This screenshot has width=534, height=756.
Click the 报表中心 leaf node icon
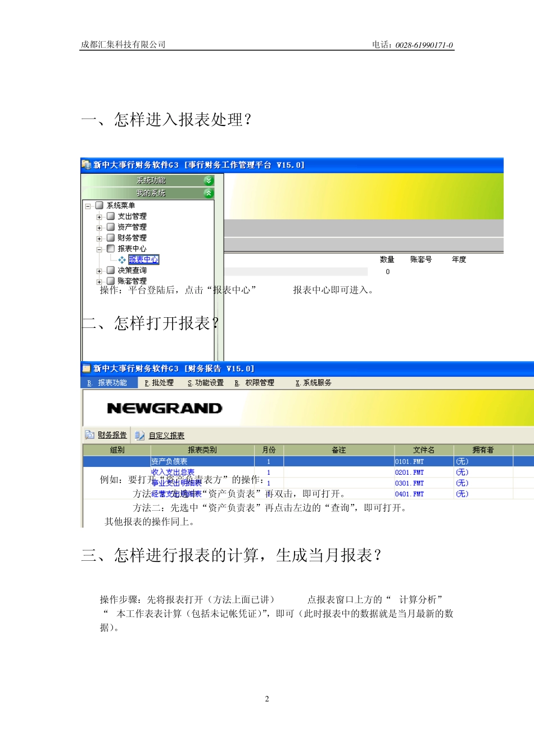122,260
